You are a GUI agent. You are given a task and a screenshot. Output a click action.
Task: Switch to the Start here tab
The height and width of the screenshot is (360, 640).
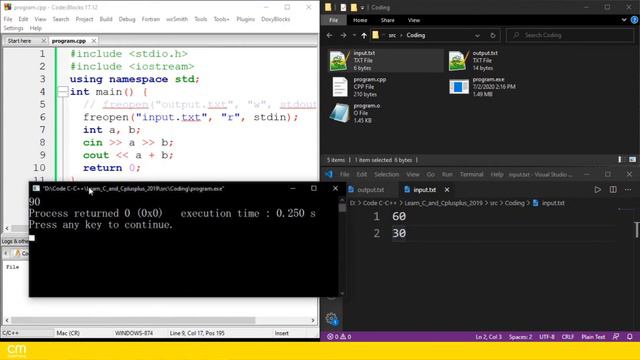pyautogui.click(x=19, y=41)
